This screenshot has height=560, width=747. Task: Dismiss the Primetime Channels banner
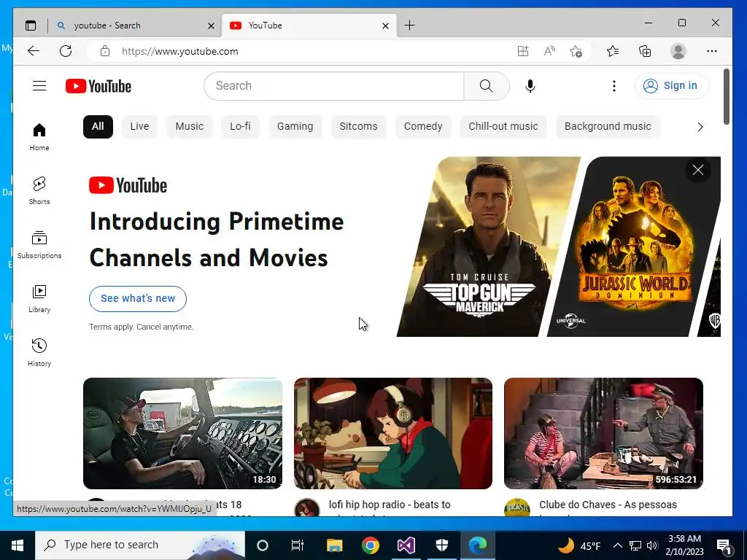(x=698, y=170)
